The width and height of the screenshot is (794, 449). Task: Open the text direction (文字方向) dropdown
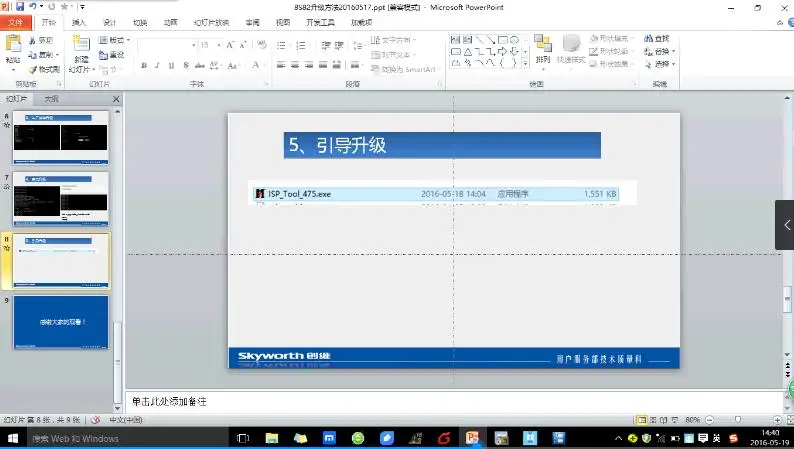click(393, 39)
